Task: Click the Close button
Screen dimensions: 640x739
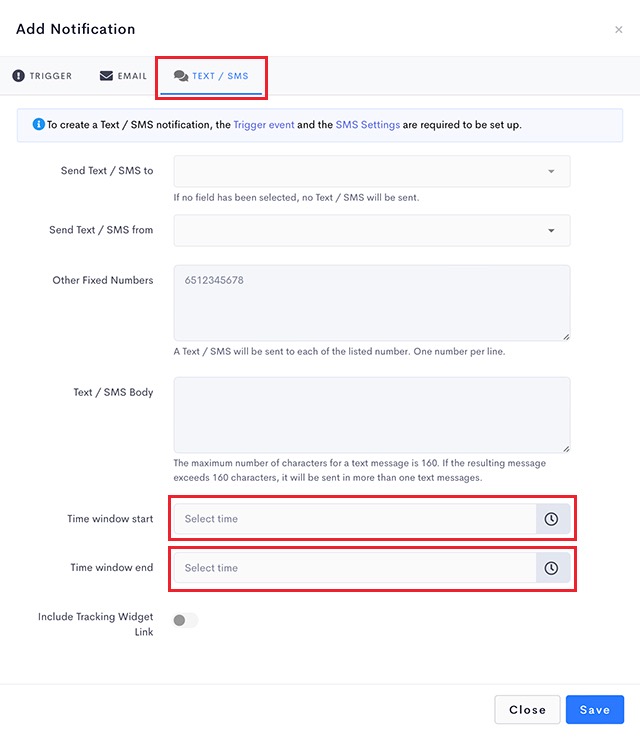Action: pyautogui.click(x=527, y=709)
